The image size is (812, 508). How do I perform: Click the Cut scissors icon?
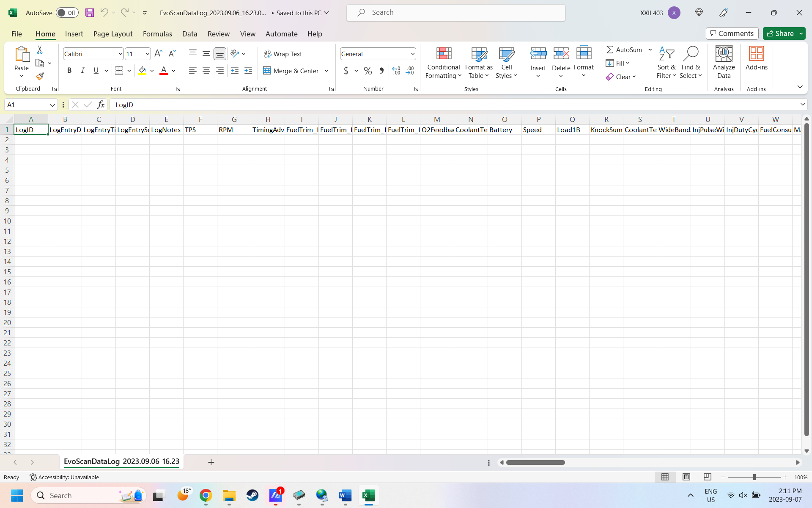tap(40, 50)
